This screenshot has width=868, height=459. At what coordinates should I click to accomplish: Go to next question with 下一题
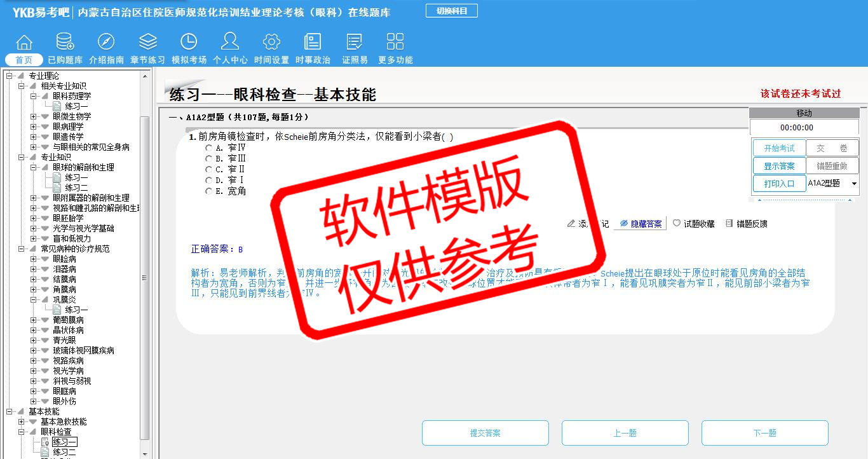pyautogui.click(x=764, y=433)
